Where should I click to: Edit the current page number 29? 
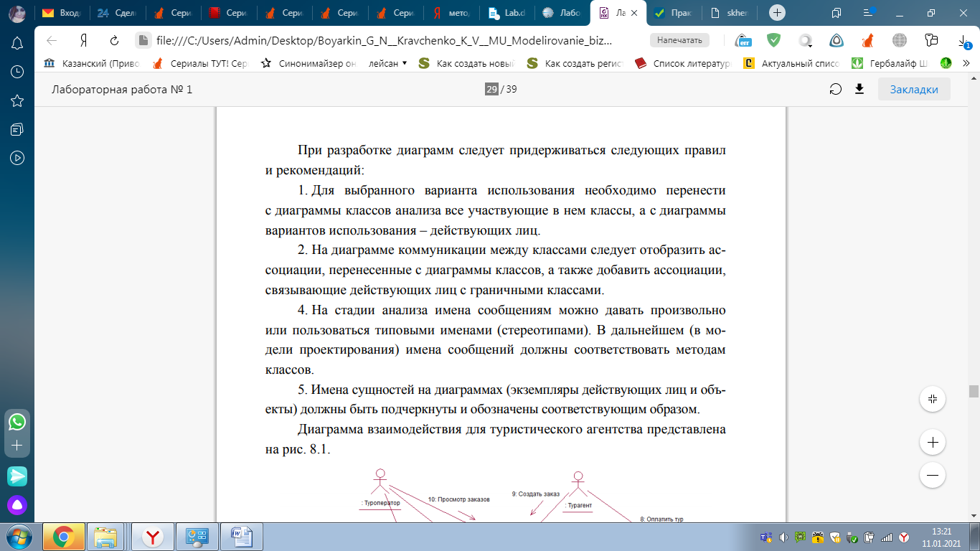pyautogui.click(x=491, y=90)
